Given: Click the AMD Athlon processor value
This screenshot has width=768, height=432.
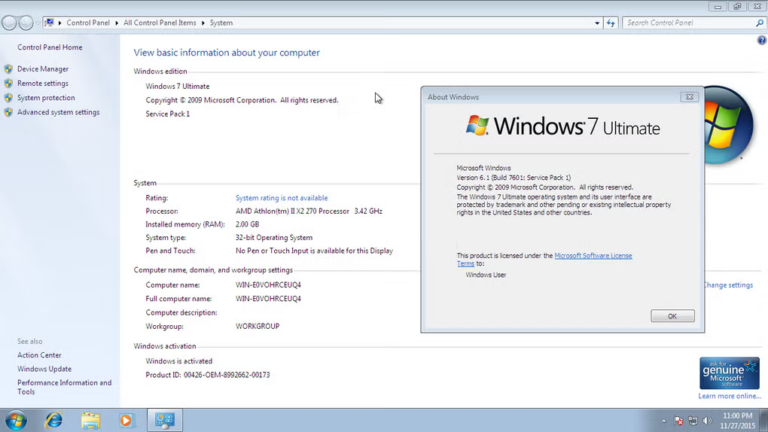Looking at the screenshot, I should (x=309, y=211).
